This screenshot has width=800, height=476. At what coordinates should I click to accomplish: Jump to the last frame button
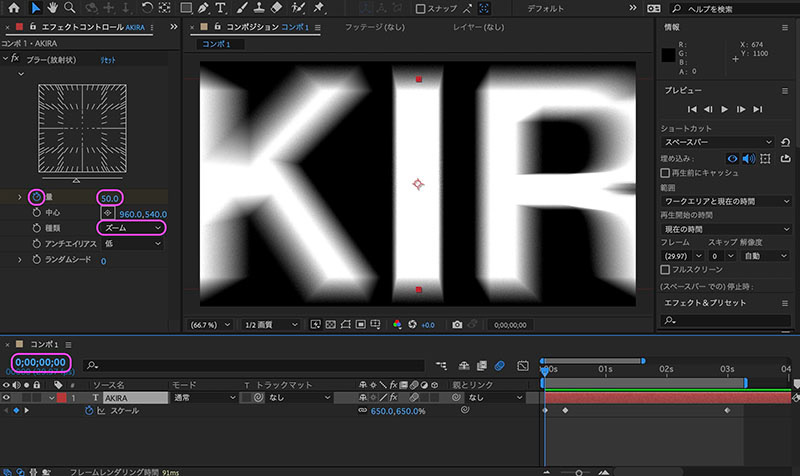758,109
